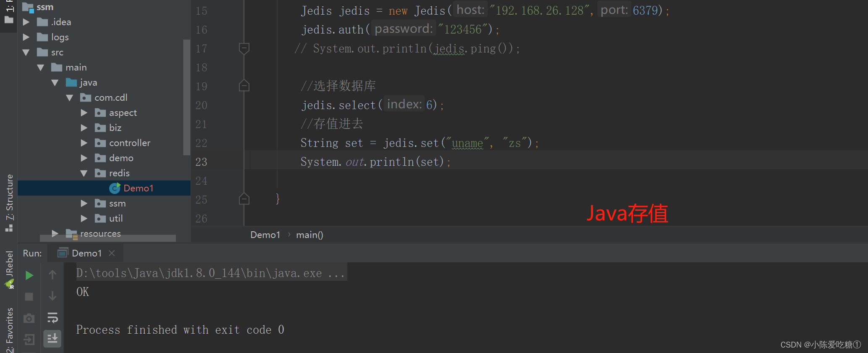Click the ssm package folder icon
Image resolution: width=868 pixels, height=353 pixels.
100,203
